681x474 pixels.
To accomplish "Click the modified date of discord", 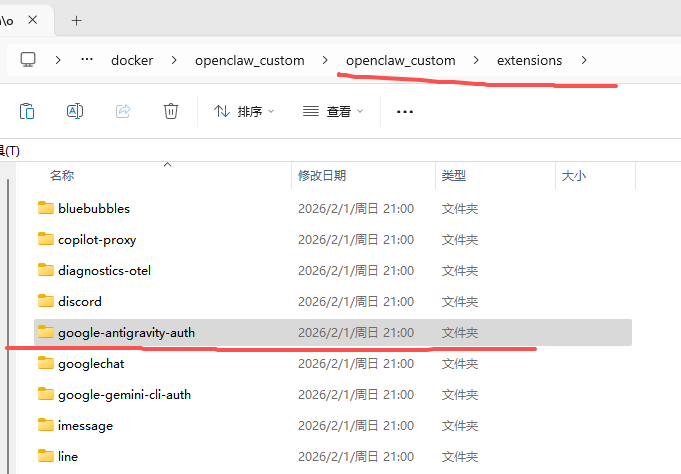I will coord(356,302).
